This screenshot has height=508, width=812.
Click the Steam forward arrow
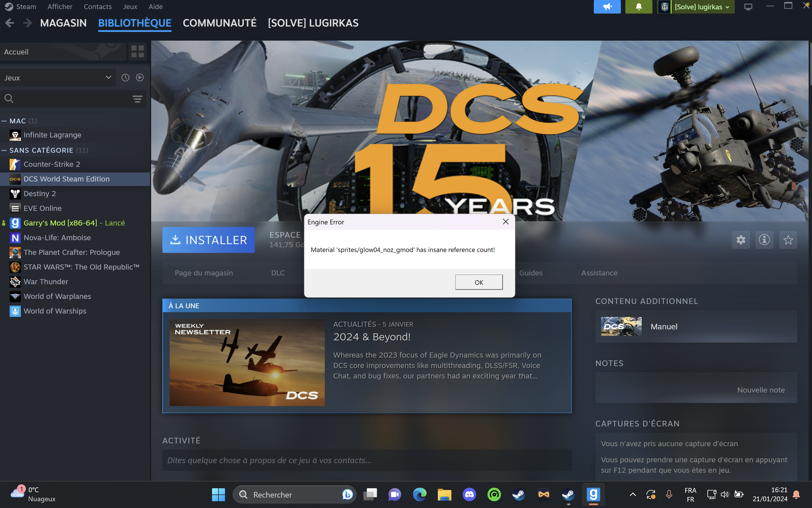(x=28, y=23)
